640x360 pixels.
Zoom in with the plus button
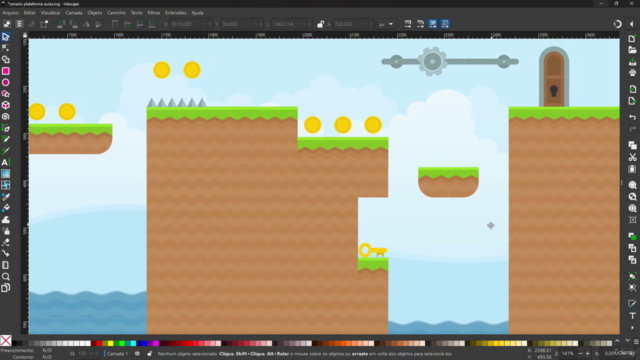[x=588, y=353]
